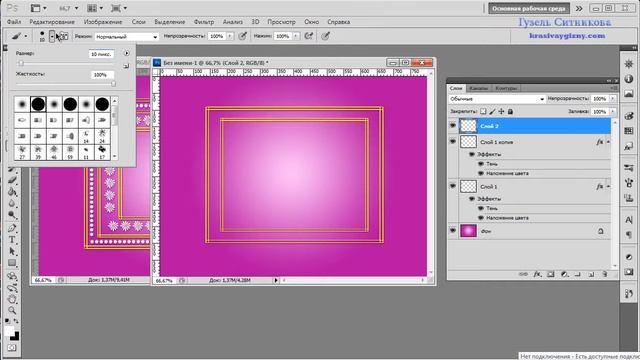Open the brush picker flyout menu arrow
This screenshot has height=360, width=640.
point(127,53)
